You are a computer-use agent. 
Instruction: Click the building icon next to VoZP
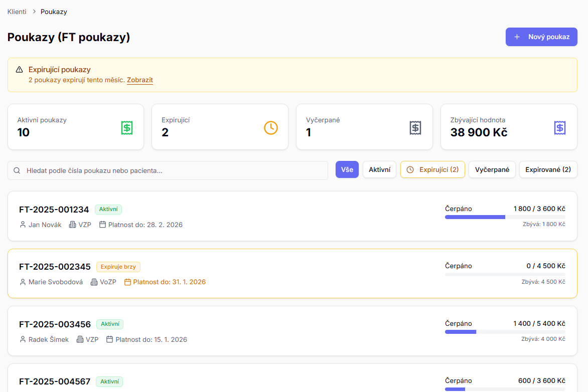point(94,282)
